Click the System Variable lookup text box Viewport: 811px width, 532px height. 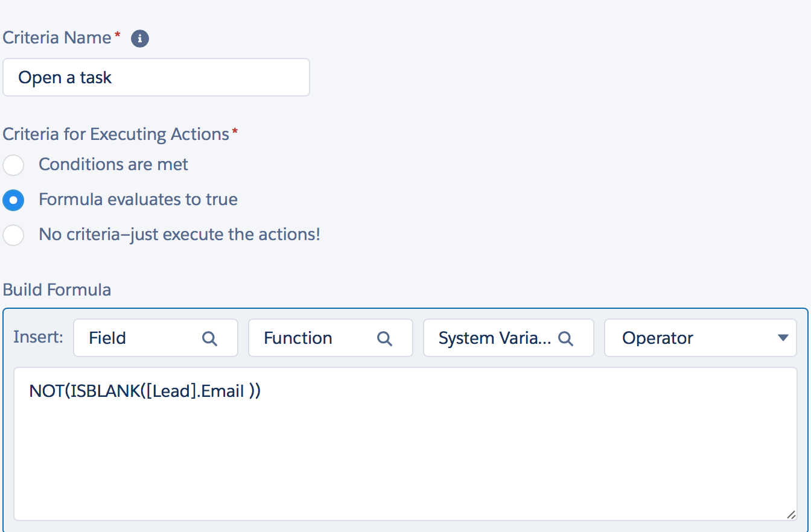coord(495,338)
